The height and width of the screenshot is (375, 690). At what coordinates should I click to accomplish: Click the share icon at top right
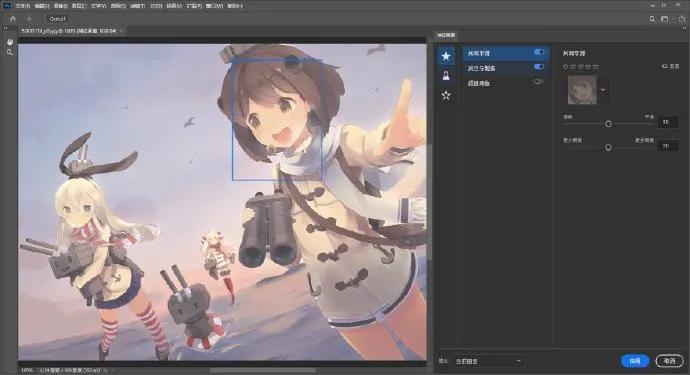682,19
